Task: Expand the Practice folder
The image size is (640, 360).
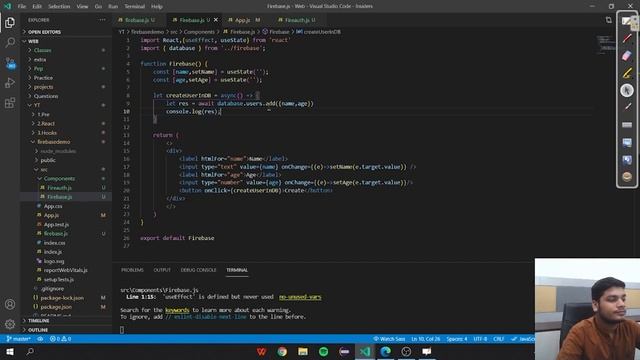Action: [66, 78]
